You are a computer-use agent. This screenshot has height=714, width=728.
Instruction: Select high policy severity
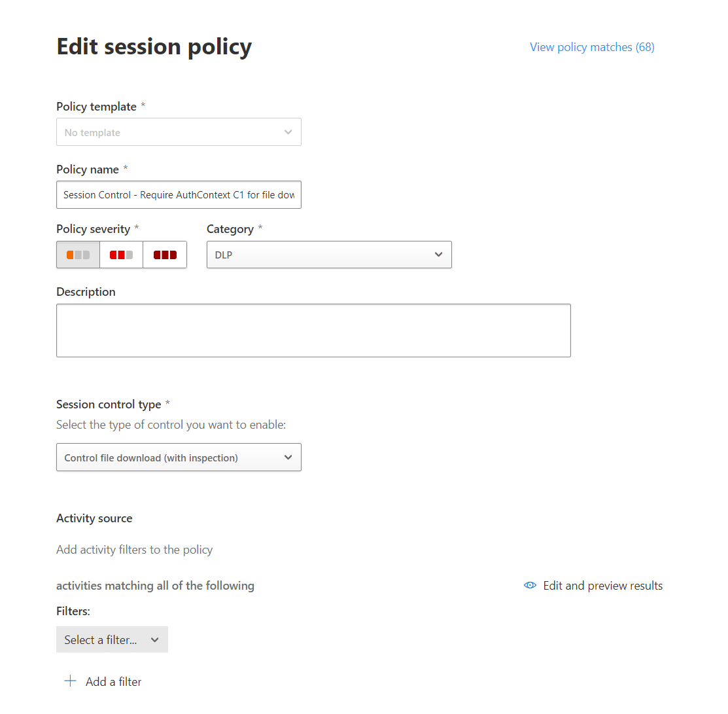pos(165,255)
